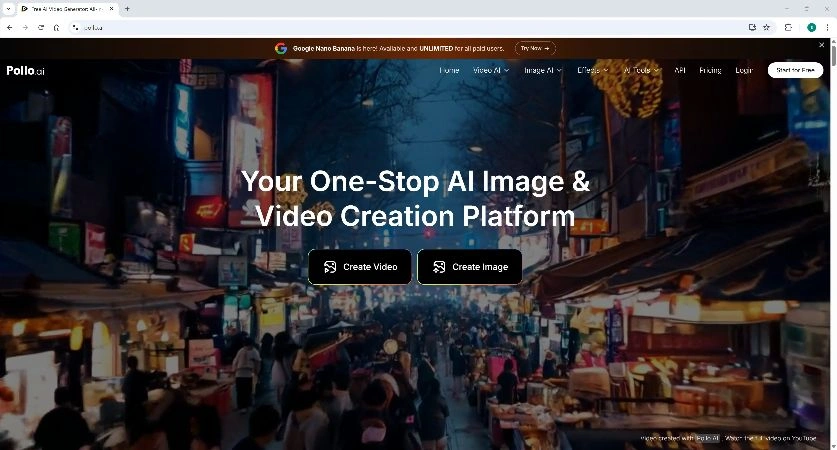
Task: Click the Google logo in the banner
Action: (281, 48)
